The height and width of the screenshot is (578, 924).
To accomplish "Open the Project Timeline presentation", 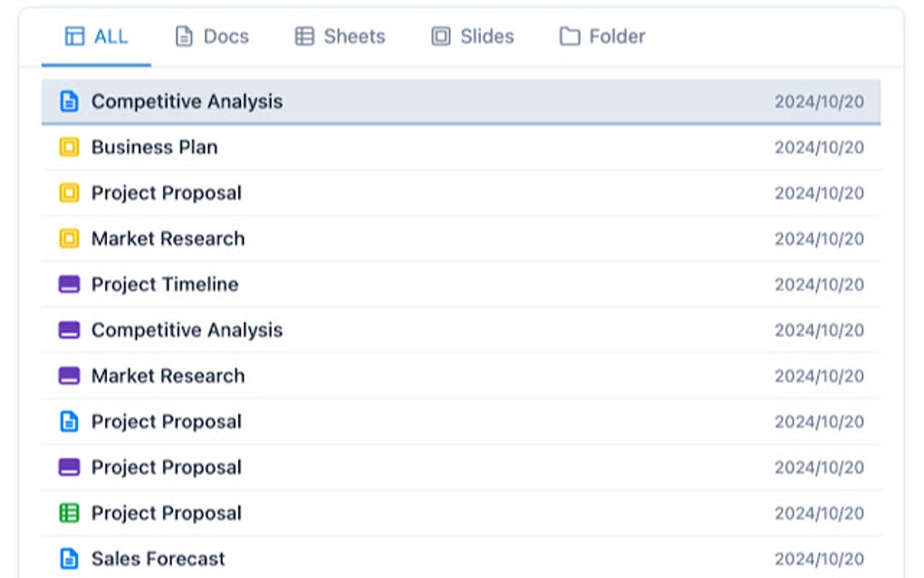I will click(165, 284).
